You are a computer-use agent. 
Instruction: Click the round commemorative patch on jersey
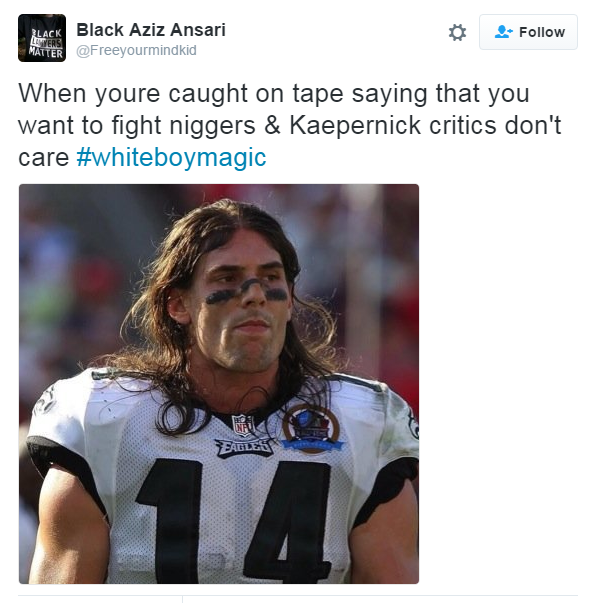pos(312,429)
